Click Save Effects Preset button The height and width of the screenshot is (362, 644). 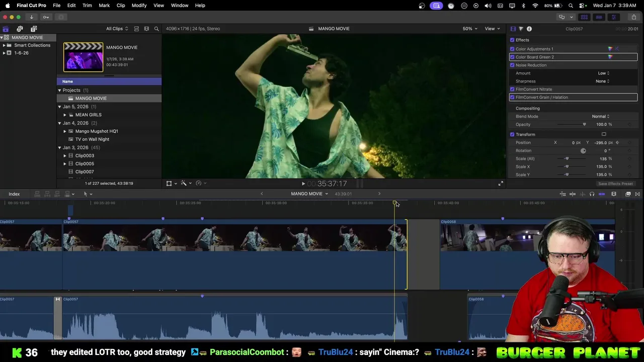click(615, 184)
